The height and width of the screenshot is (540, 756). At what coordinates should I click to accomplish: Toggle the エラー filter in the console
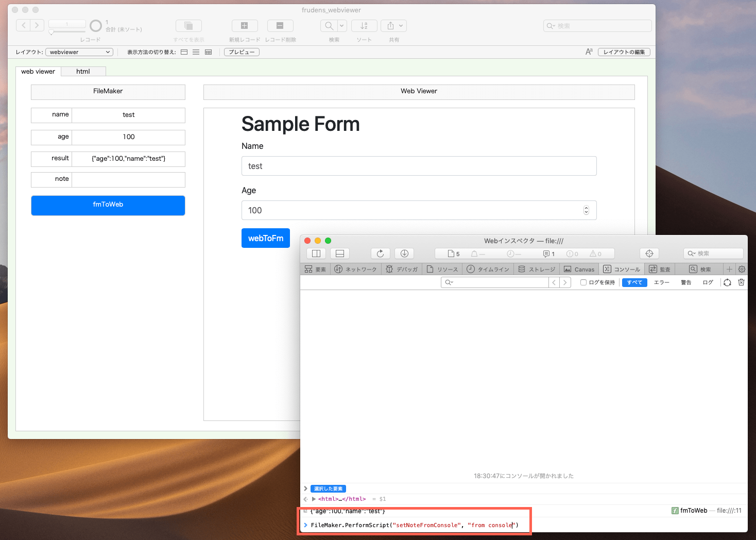tap(661, 282)
